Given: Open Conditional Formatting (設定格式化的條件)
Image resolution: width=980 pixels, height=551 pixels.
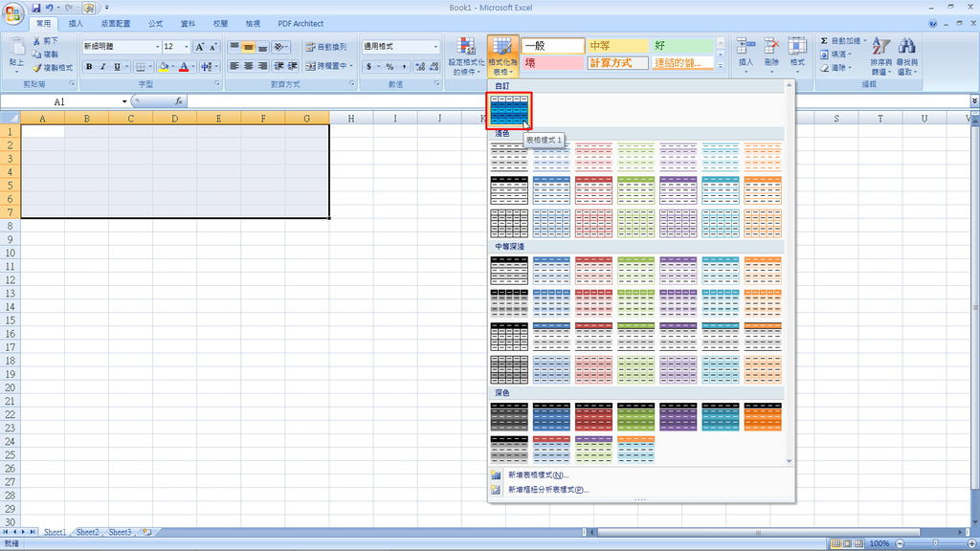Looking at the screenshot, I should click(x=466, y=56).
